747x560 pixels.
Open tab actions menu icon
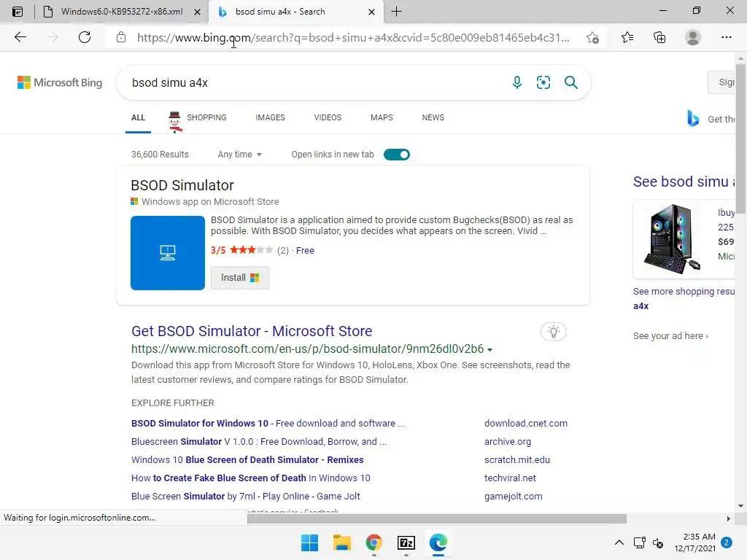pos(18,12)
